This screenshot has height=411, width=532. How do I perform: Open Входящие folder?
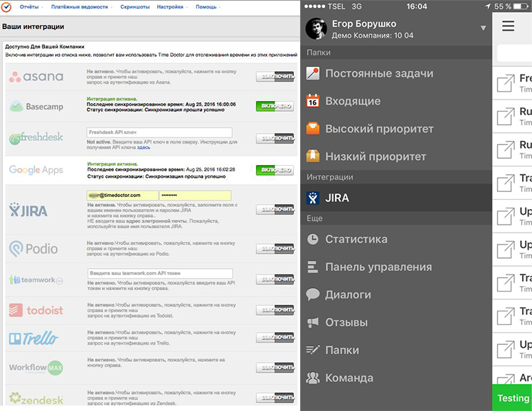point(396,101)
